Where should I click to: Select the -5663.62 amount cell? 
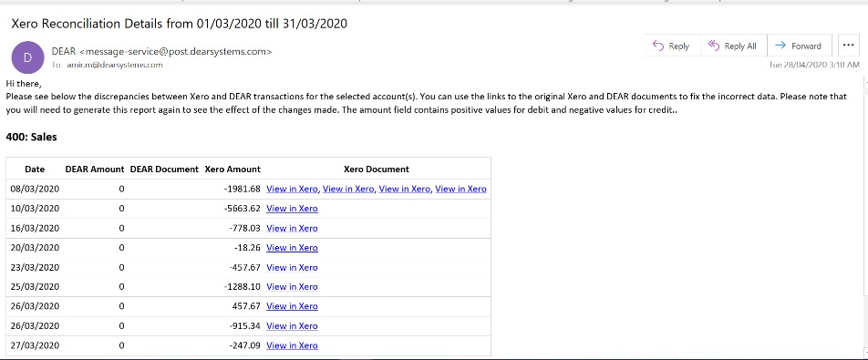[x=242, y=209]
